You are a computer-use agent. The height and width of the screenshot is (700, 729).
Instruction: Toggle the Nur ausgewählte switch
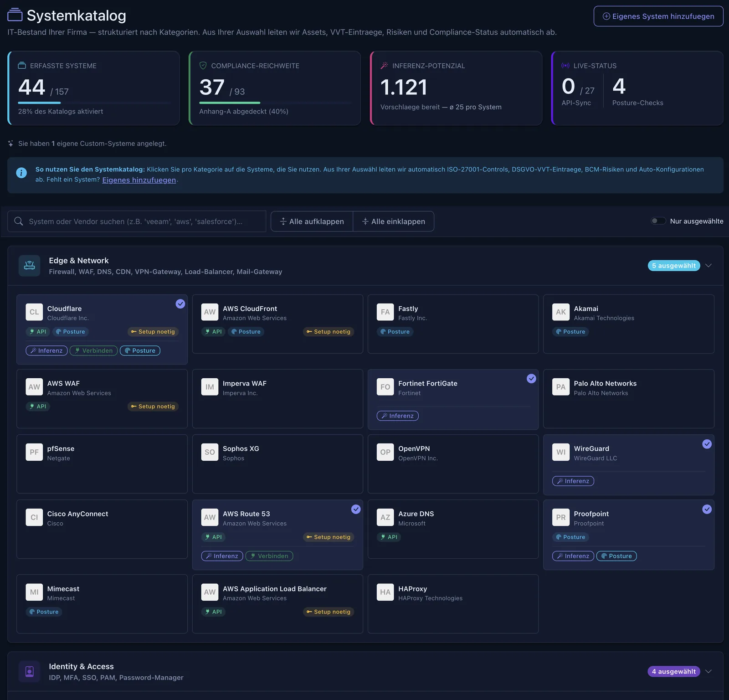point(658,221)
